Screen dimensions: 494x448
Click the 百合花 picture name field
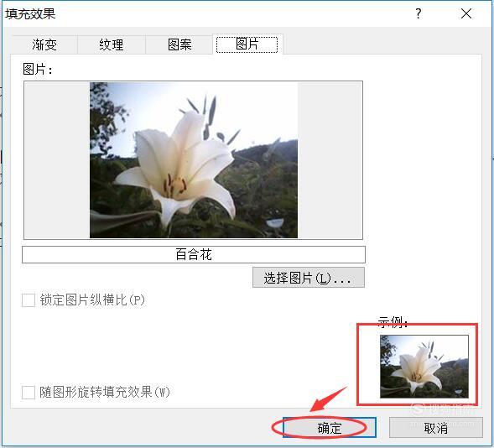pyautogui.click(x=194, y=254)
